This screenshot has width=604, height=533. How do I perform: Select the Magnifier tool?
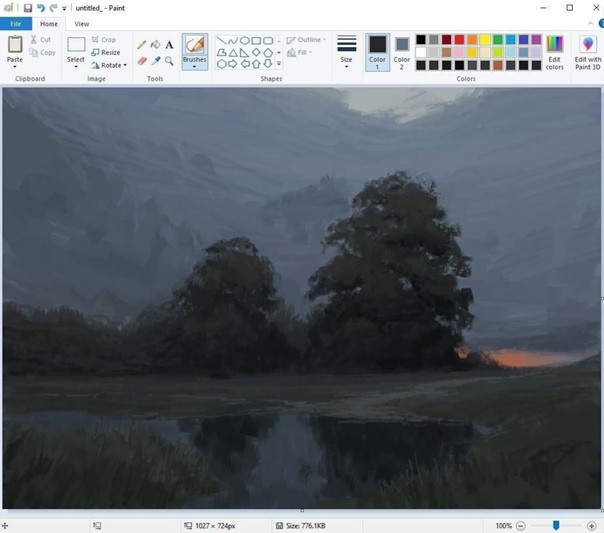[169, 61]
